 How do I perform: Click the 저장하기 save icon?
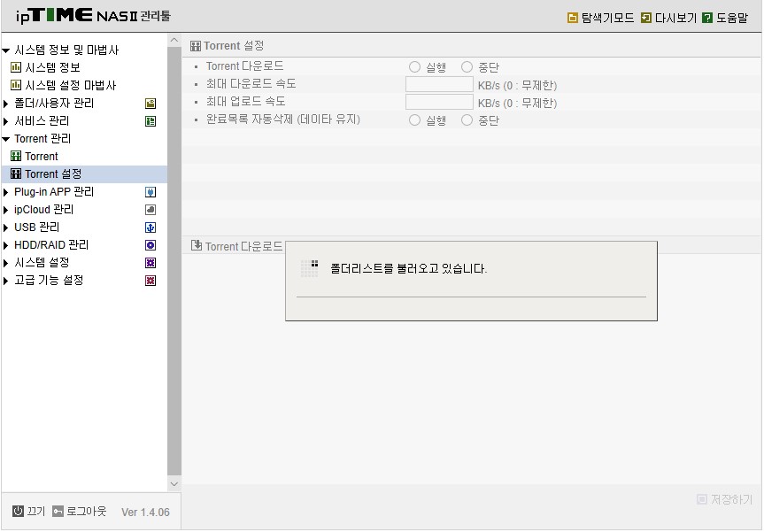[702, 499]
